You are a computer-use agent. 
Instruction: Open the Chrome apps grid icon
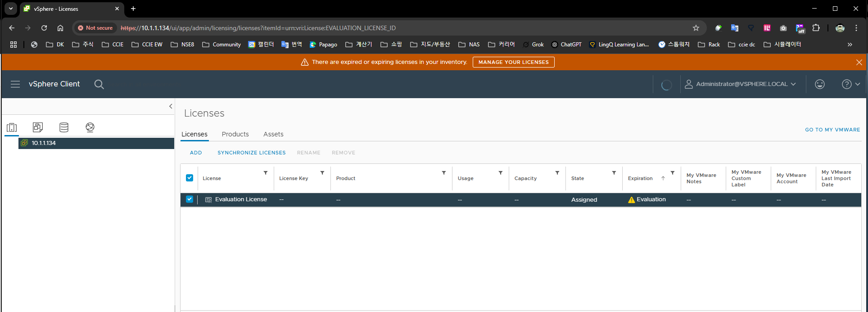click(x=14, y=45)
